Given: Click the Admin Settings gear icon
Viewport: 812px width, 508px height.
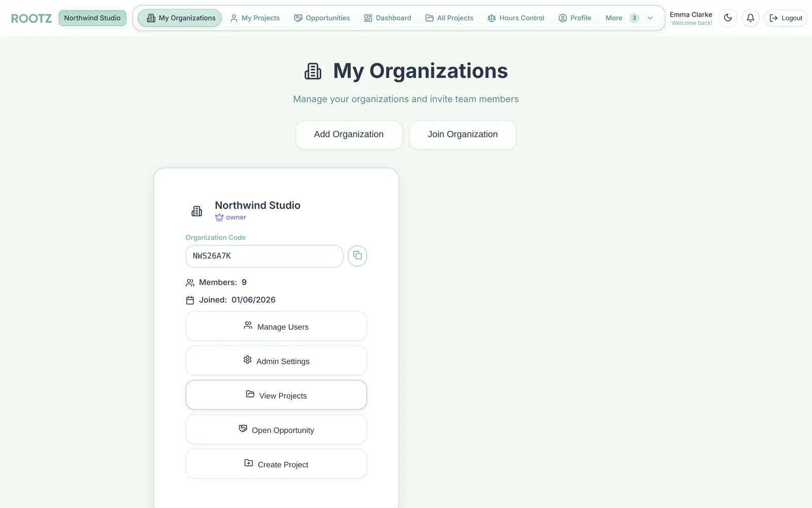Looking at the screenshot, I should pos(248,360).
